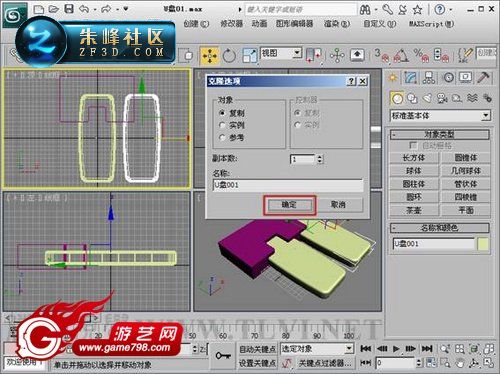Toggle the 3D Snaps icon
The height and width of the screenshot is (374, 500).
click(x=381, y=55)
